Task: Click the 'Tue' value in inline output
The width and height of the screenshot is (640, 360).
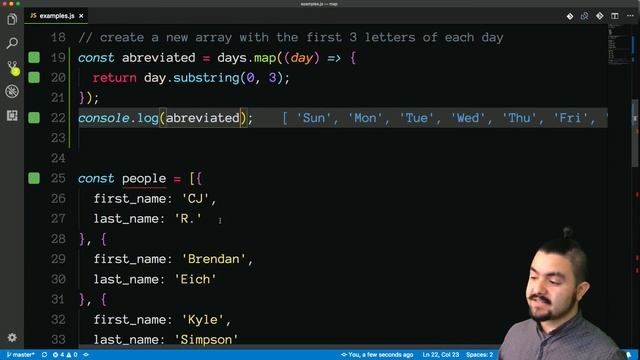Action: coord(417,118)
